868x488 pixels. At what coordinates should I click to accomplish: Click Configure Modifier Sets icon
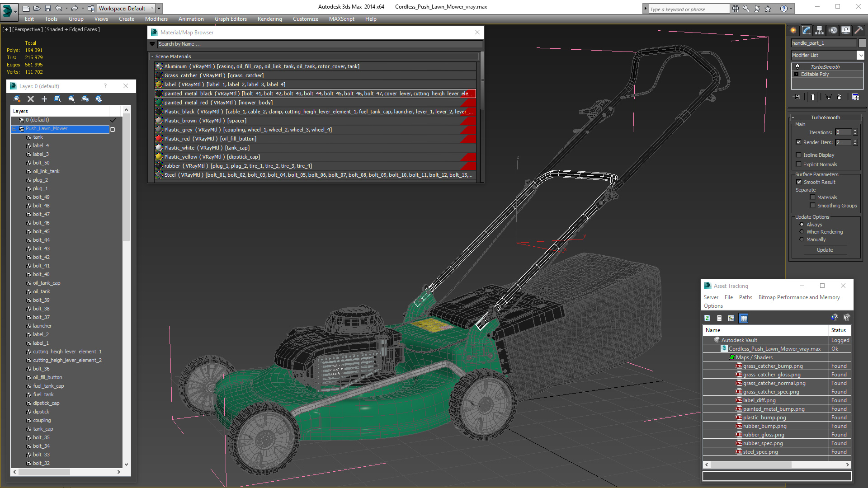pos(855,97)
